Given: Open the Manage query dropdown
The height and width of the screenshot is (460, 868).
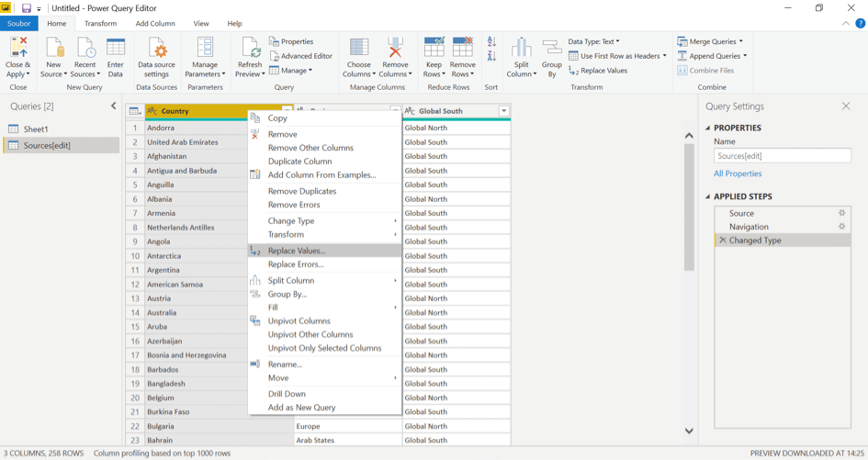Looking at the screenshot, I should click(x=291, y=71).
